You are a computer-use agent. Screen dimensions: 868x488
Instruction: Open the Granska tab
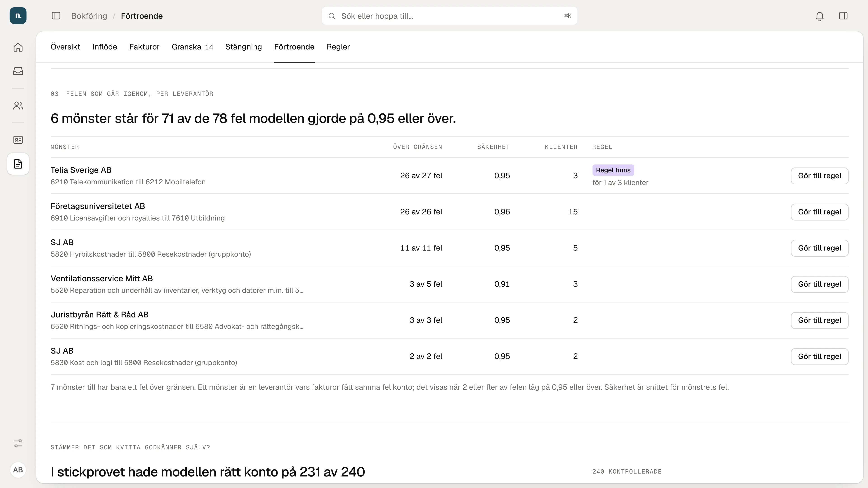pos(192,47)
